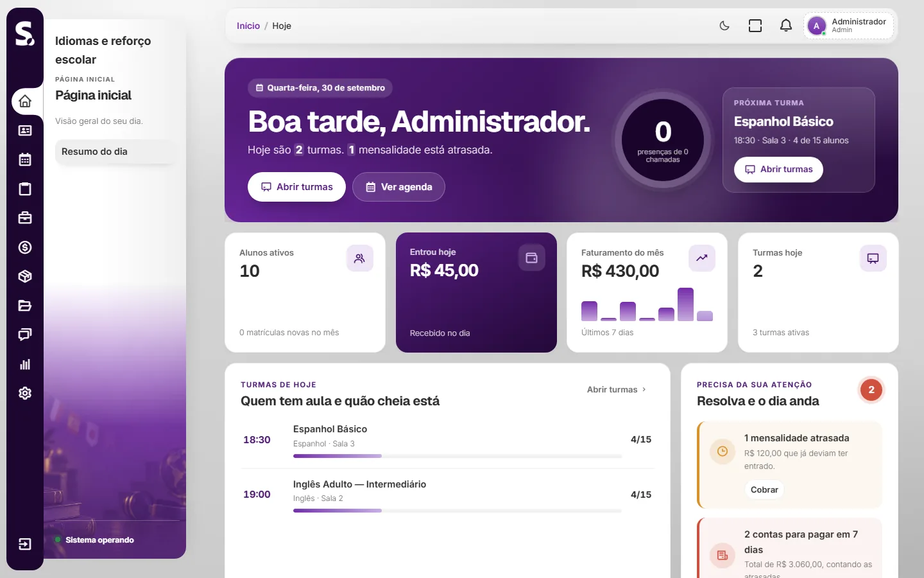924x578 pixels.
Task: Open the folder icon in the sidebar
Action: coord(25,306)
